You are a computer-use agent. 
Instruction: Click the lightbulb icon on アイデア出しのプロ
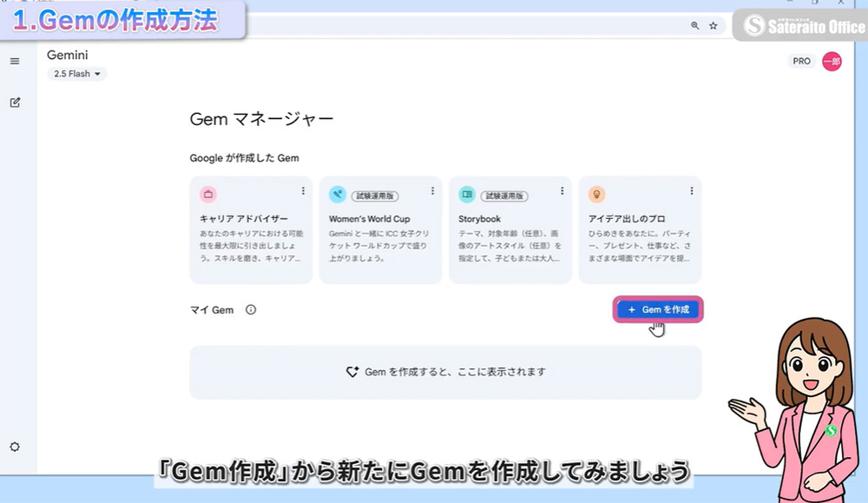[597, 195]
